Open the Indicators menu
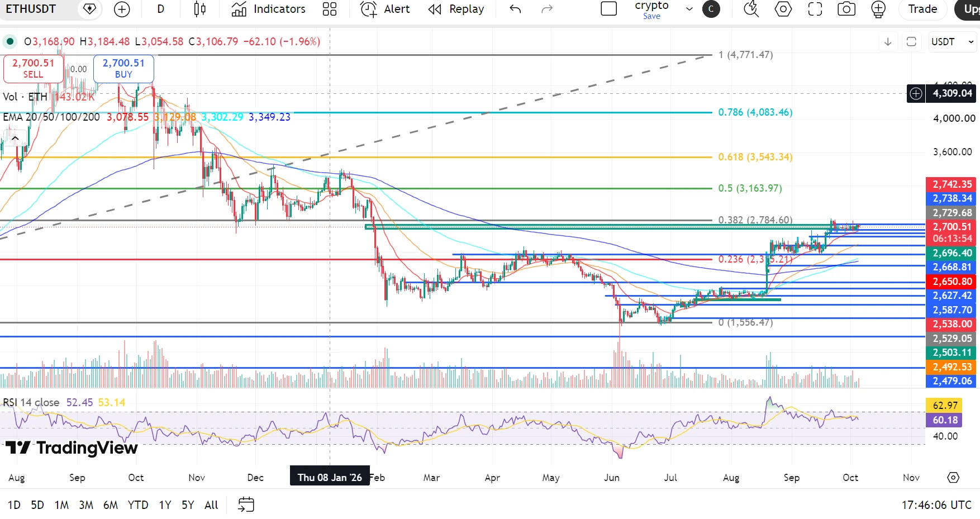 click(269, 9)
